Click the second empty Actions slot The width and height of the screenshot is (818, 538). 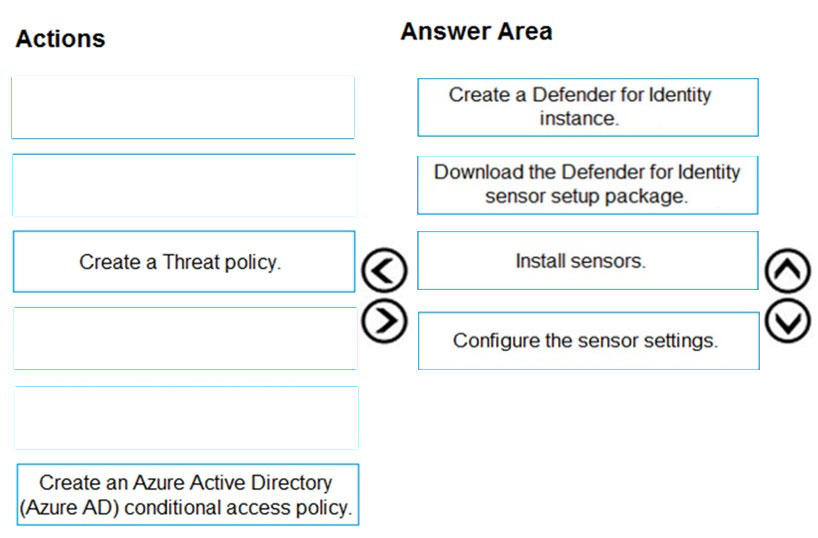pyautogui.click(x=184, y=185)
